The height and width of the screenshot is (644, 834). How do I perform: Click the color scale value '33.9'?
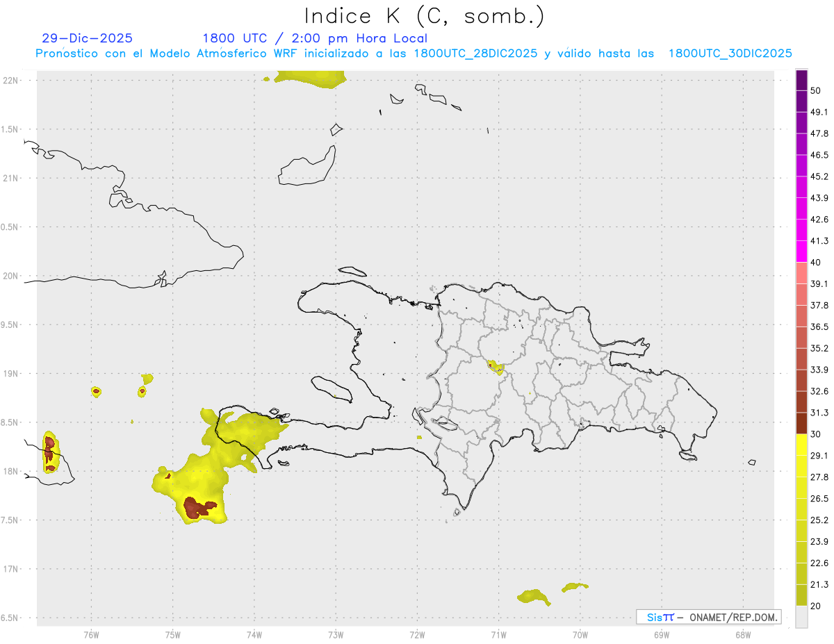pyautogui.click(x=819, y=370)
